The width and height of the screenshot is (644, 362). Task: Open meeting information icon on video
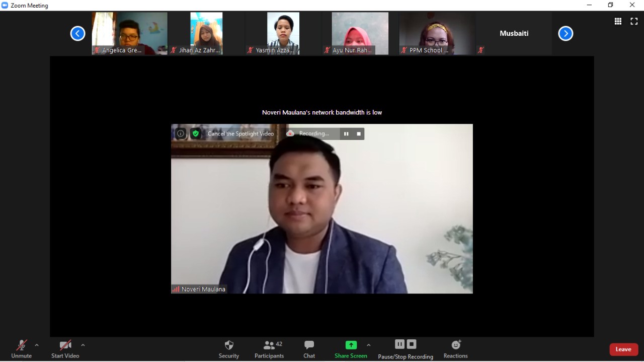181,133
